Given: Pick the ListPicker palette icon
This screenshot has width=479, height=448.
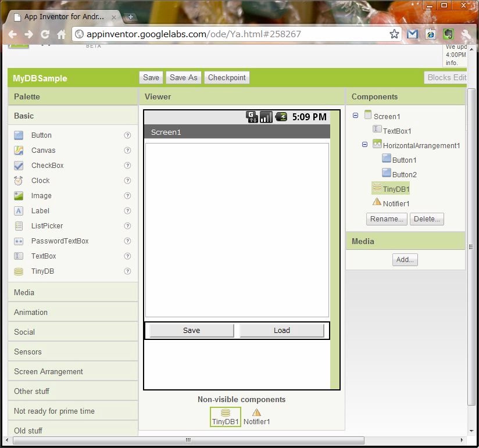Looking at the screenshot, I should [x=19, y=226].
